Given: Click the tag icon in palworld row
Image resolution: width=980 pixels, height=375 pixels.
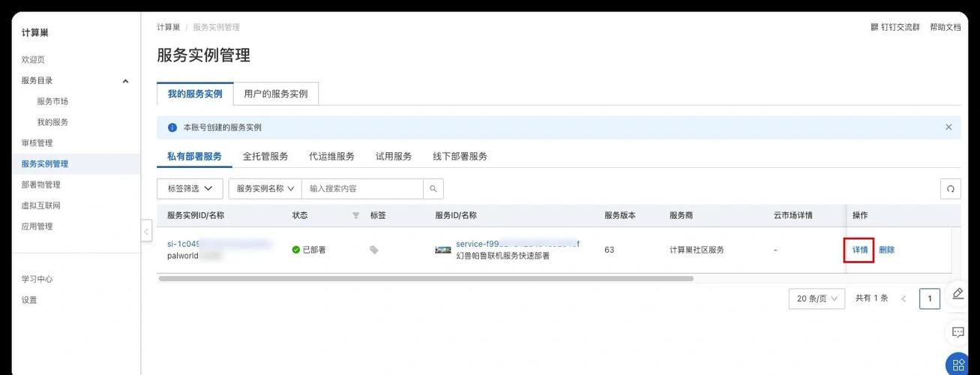Looking at the screenshot, I should (374, 250).
